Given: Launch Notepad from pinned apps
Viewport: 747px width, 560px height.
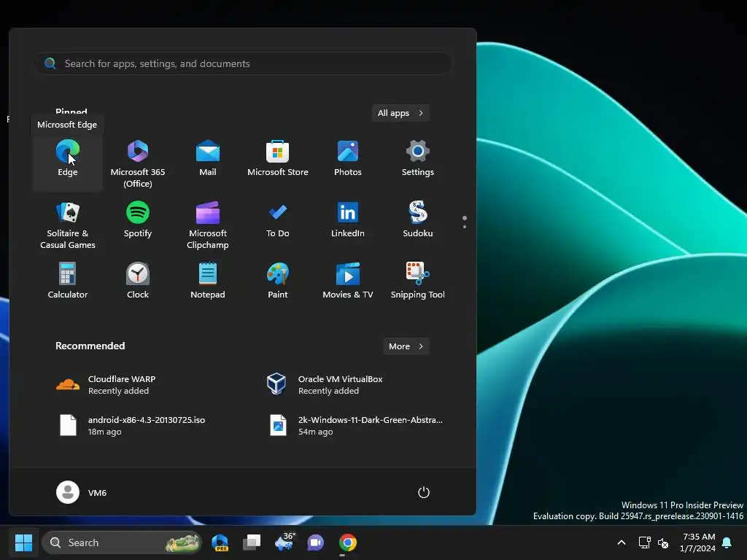Looking at the screenshot, I should pyautogui.click(x=208, y=281).
